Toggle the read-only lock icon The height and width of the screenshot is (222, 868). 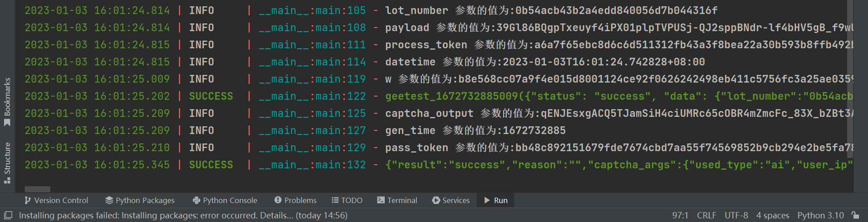tap(855, 215)
